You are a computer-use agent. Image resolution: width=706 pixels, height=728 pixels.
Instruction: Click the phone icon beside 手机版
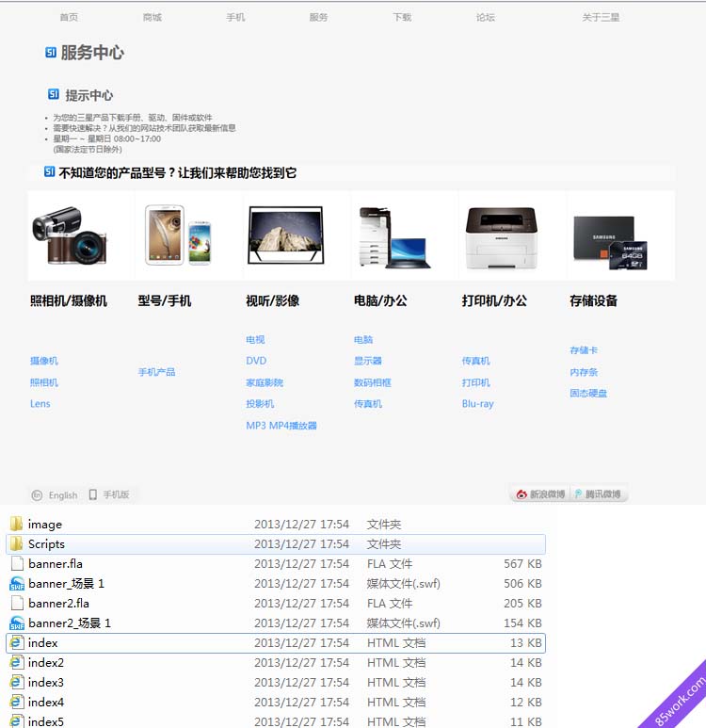click(93, 494)
